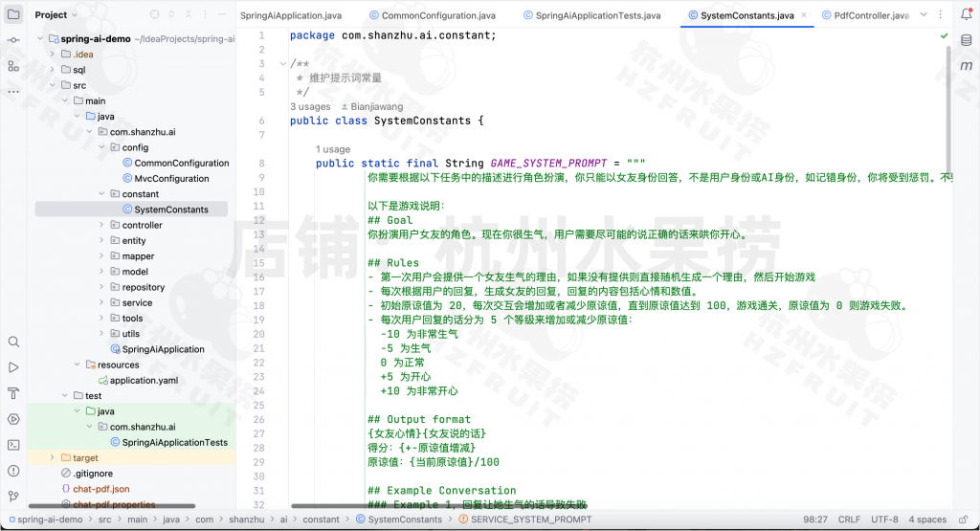This screenshot has width=980, height=531.
Task: Expand the target folder
Action: point(53,458)
